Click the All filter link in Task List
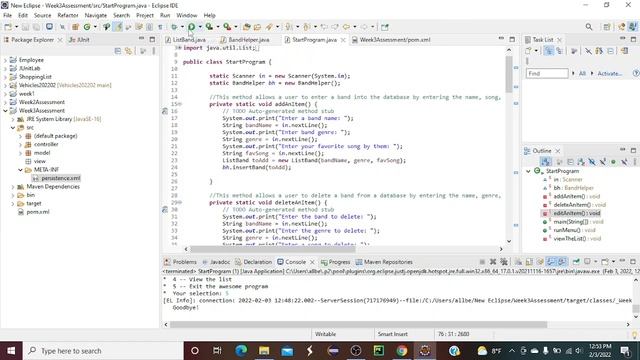 pyautogui.click(x=582, y=73)
